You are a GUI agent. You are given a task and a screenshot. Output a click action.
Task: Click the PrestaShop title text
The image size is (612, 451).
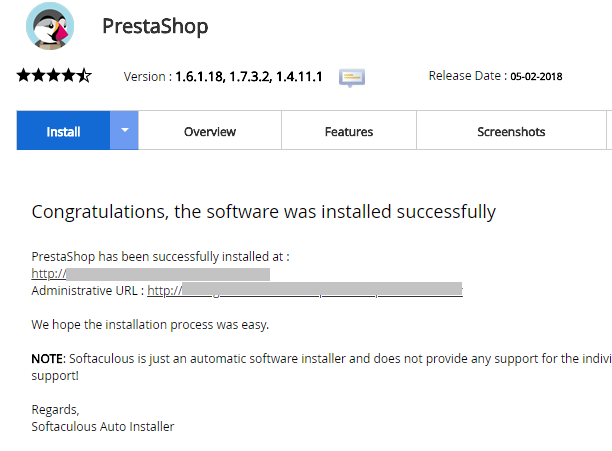pos(155,26)
